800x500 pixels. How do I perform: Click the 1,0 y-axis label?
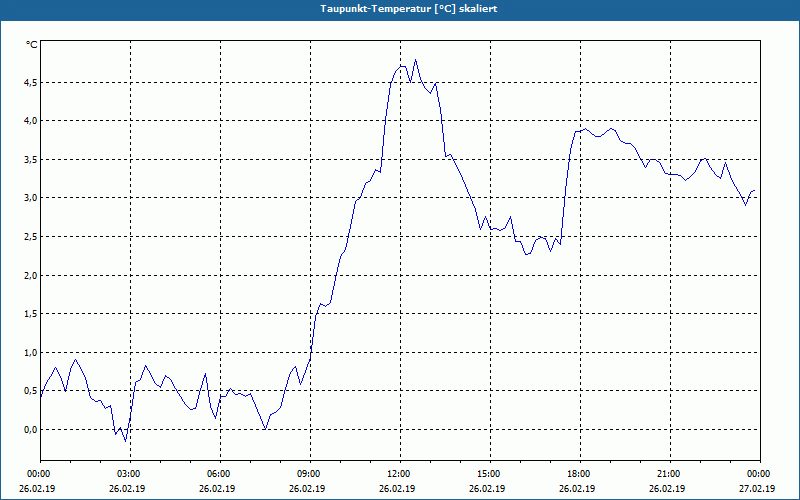coord(30,353)
